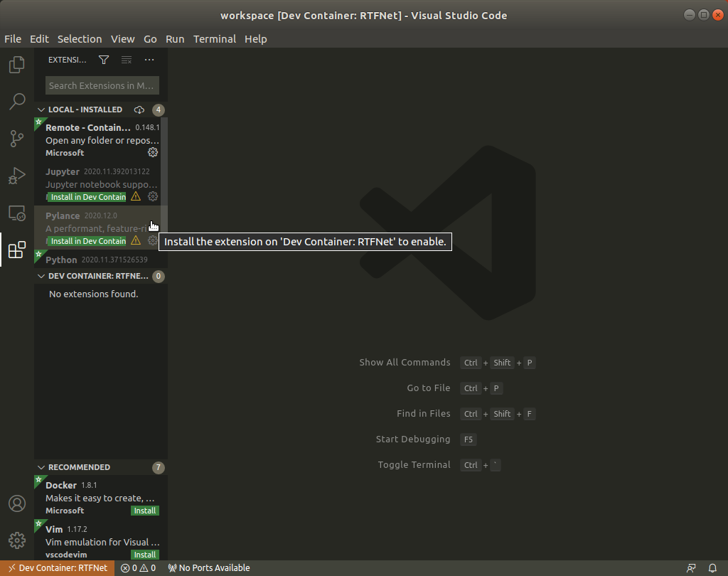This screenshot has height=576, width=728.
Task: Open Extensions views and more actions menu
Action: pos(149,60)
